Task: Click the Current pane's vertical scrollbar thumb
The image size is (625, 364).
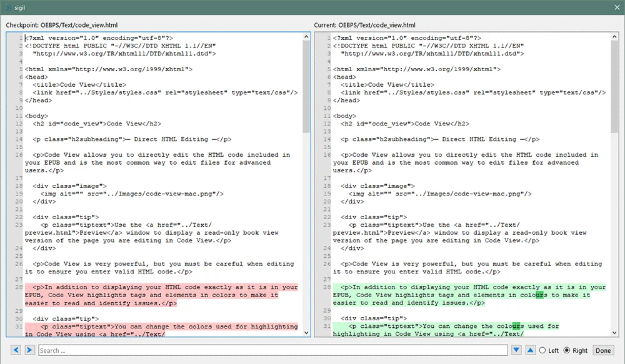Action: (x=614, y=87)
